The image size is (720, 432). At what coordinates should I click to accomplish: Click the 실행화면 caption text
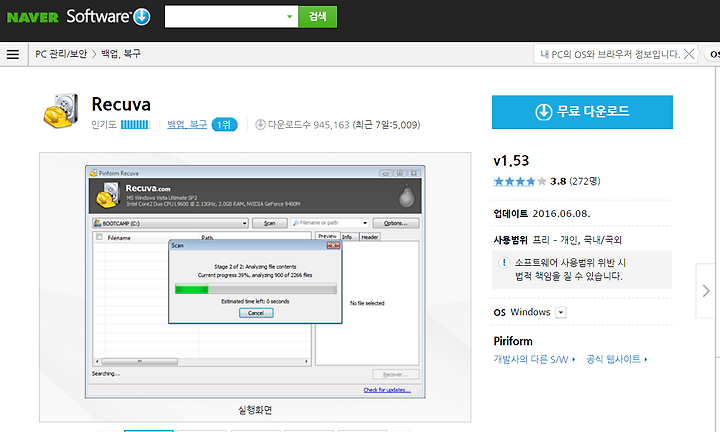point(255,410)
